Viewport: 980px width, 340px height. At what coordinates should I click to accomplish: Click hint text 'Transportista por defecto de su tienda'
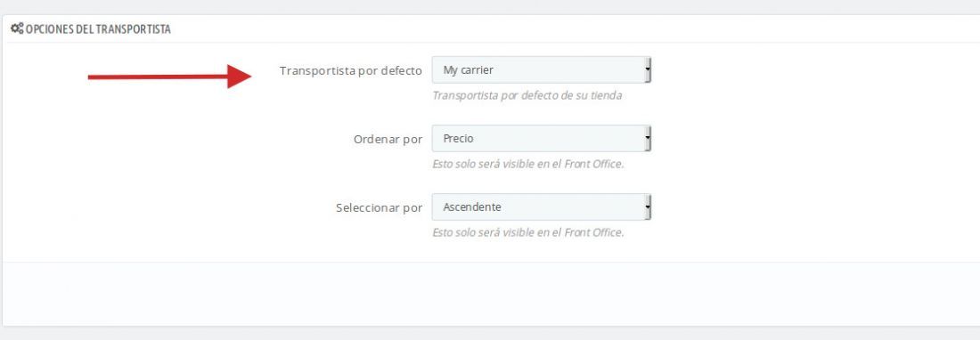click(x=527, y=96)
